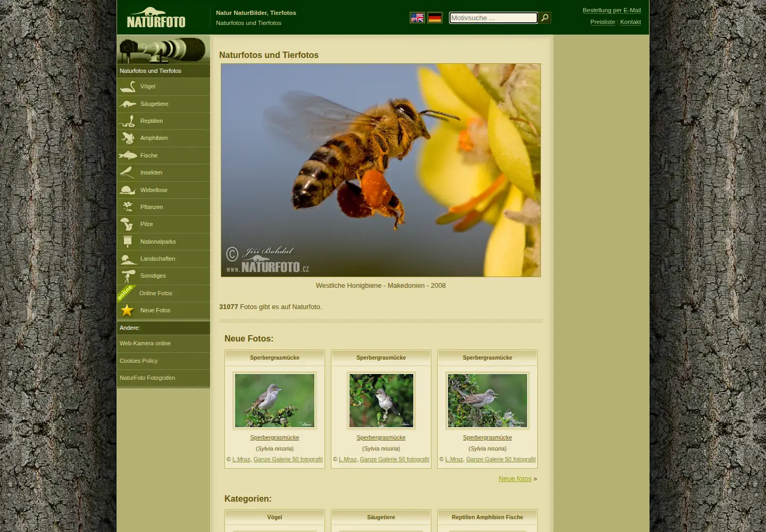
Task: Click the signpost icon beside Nationalparks
Action: [128, 242]
